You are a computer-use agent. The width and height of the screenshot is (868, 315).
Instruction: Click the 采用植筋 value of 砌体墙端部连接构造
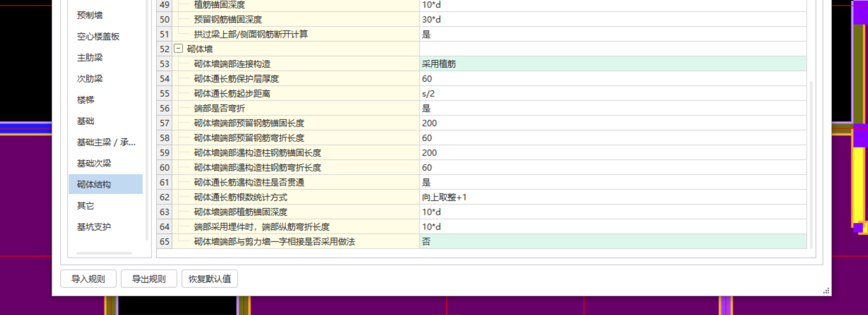coord(613,63)
